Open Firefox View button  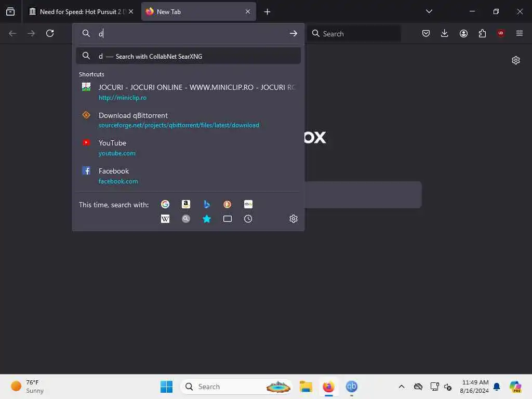pyautogui.click(x=10, y=11)
